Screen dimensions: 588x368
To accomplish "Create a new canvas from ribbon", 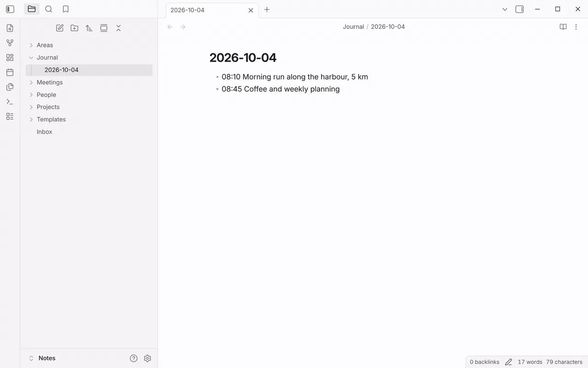I will [x=10, y=57].
